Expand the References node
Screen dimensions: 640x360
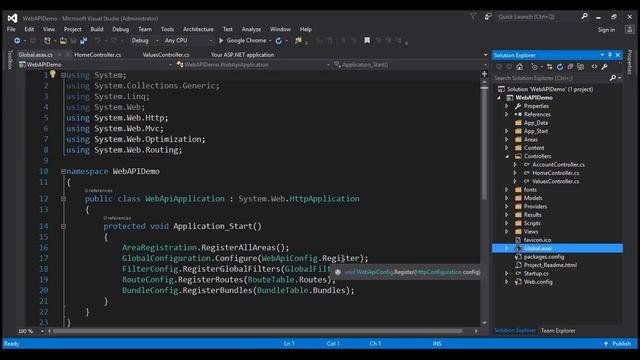[507, 114]
